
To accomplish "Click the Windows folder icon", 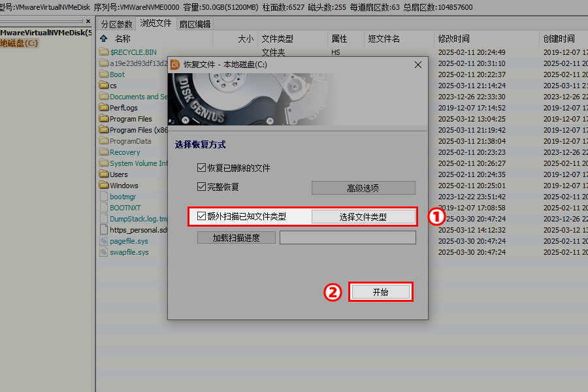I will 104,185.
